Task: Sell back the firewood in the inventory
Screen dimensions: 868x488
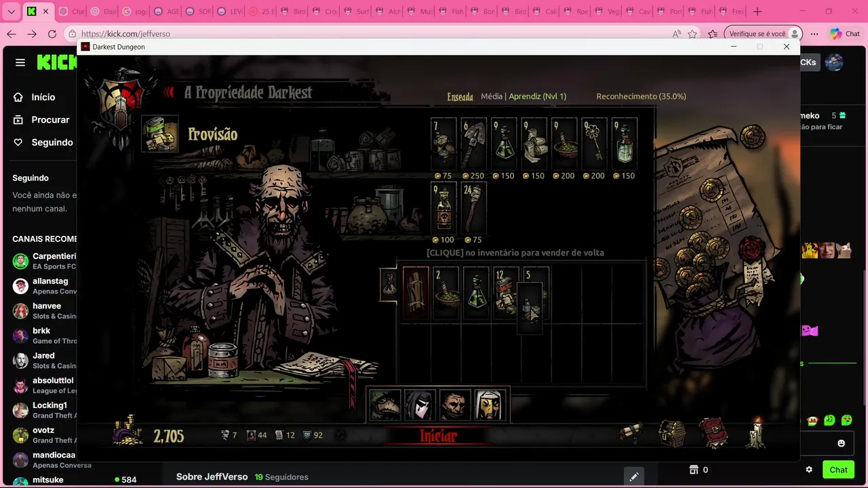Action: click(416, 293)
